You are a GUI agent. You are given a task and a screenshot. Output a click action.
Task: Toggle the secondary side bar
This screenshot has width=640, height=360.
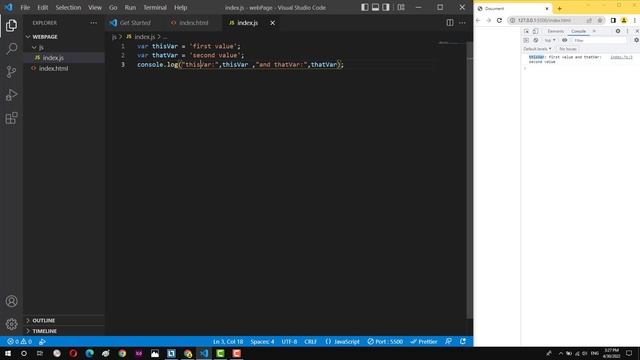[x=386, y=7]
